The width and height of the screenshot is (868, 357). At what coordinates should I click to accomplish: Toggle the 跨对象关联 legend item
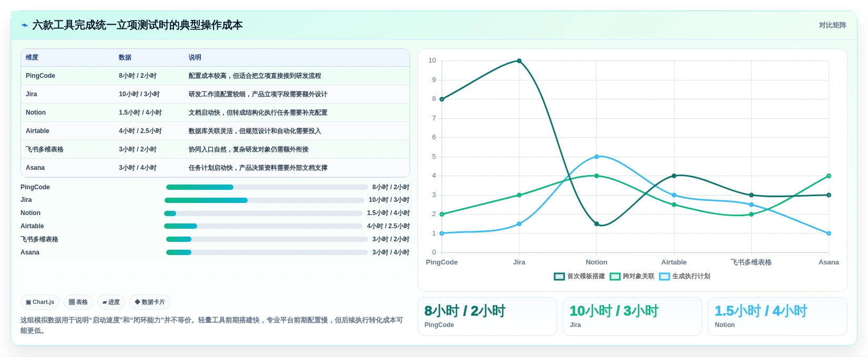(x=632, y=277)
